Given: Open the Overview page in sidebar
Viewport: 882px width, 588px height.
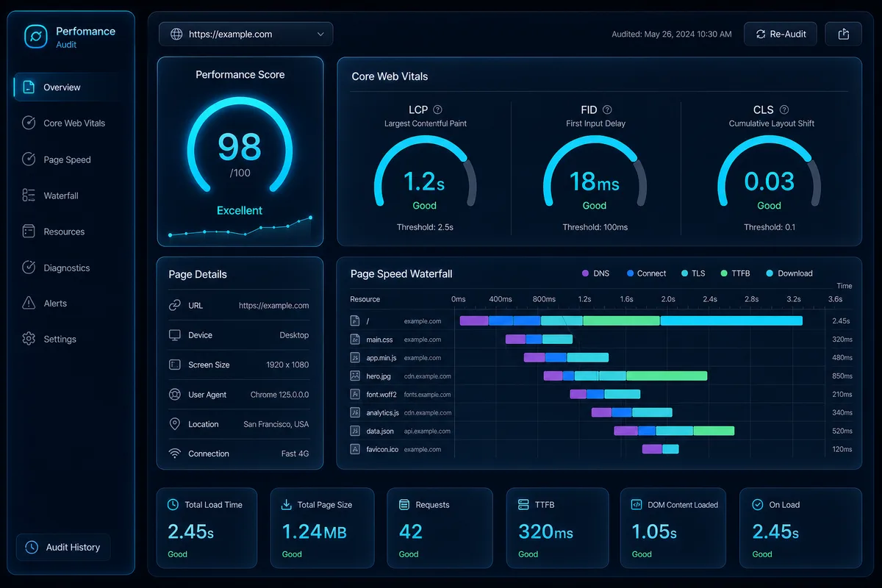Looking at the screenshot, I should [x=68, y=87].
